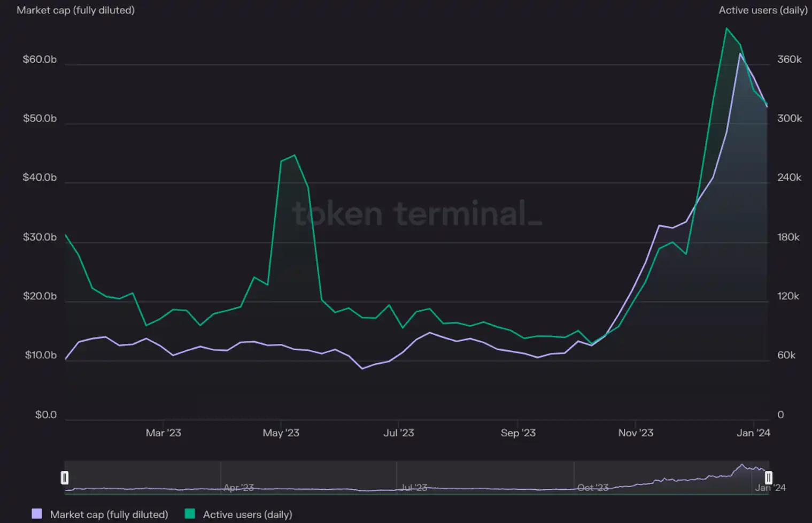Click the purple Market cap legend swatch
This screenshot has width=812, height=523.
37,514
